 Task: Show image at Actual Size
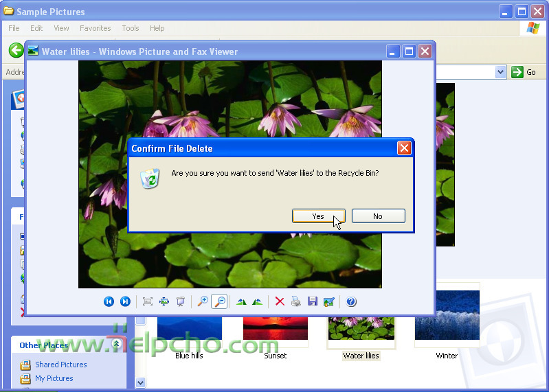pos(164,301)
